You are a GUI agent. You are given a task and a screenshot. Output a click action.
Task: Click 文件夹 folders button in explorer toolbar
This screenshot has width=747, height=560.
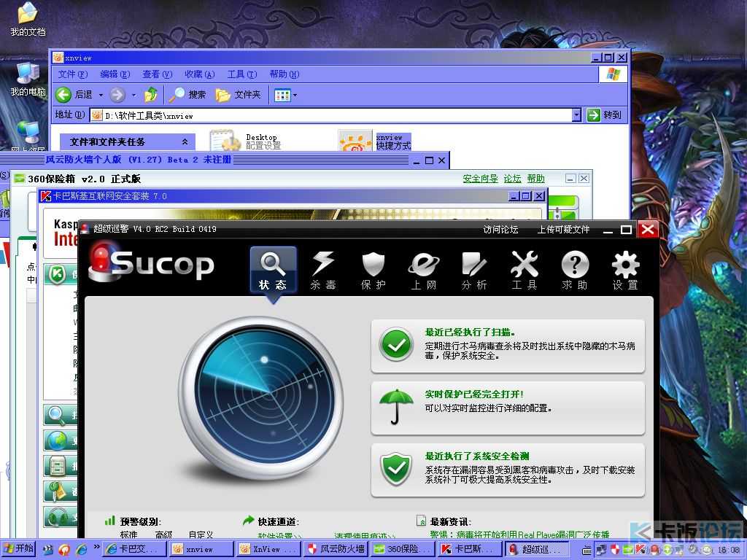[x=239, y=95]
